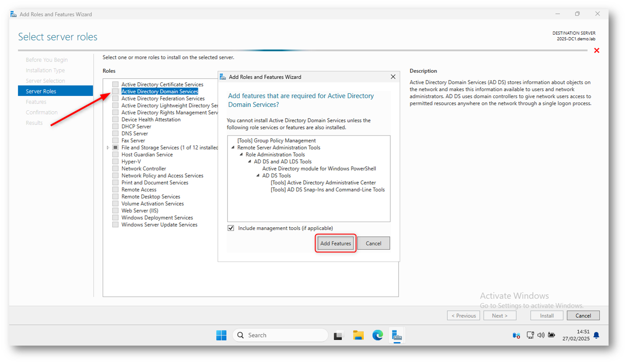
Task: Open the Windows Start menu
Action: click(x=221, y=335)
